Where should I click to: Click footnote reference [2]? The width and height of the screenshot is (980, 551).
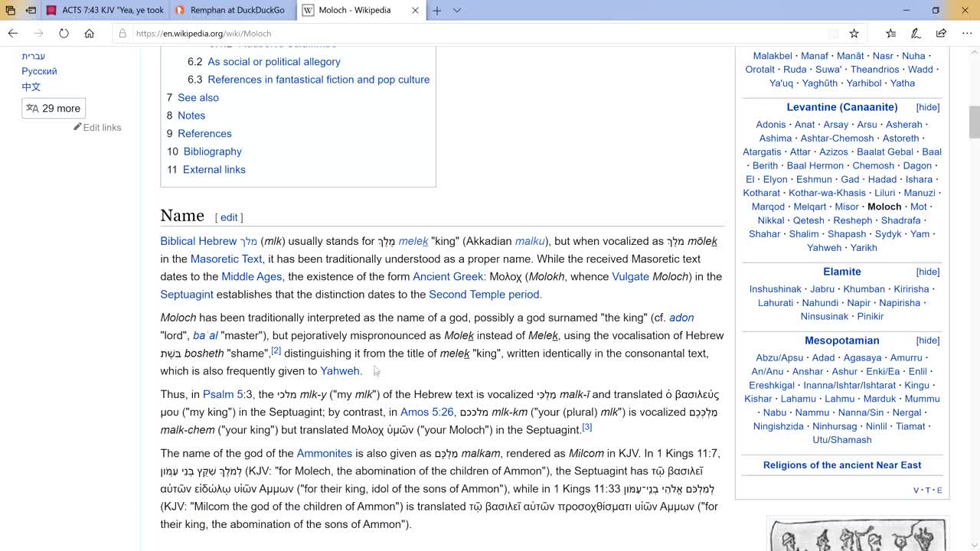276,350
